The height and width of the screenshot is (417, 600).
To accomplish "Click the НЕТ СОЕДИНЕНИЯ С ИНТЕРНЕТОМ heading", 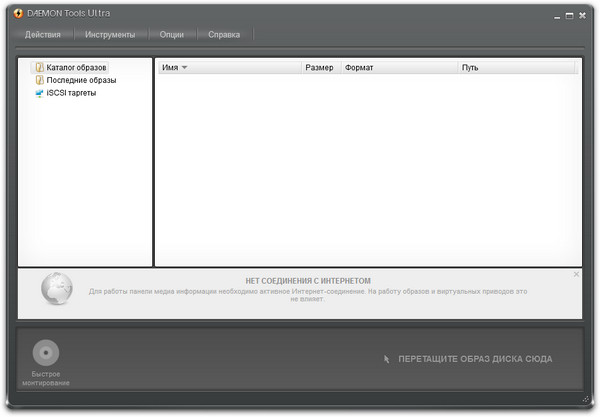I will click(308, 281).
